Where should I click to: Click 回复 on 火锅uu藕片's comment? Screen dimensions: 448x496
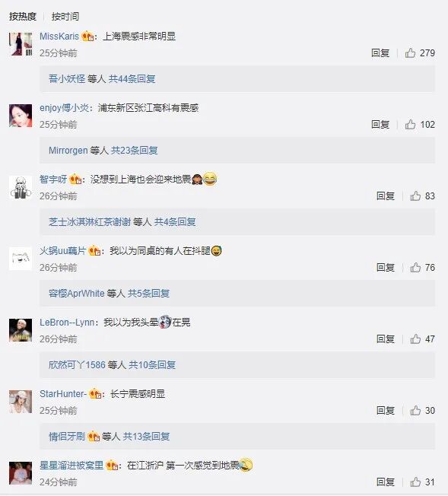click(386, 267)
